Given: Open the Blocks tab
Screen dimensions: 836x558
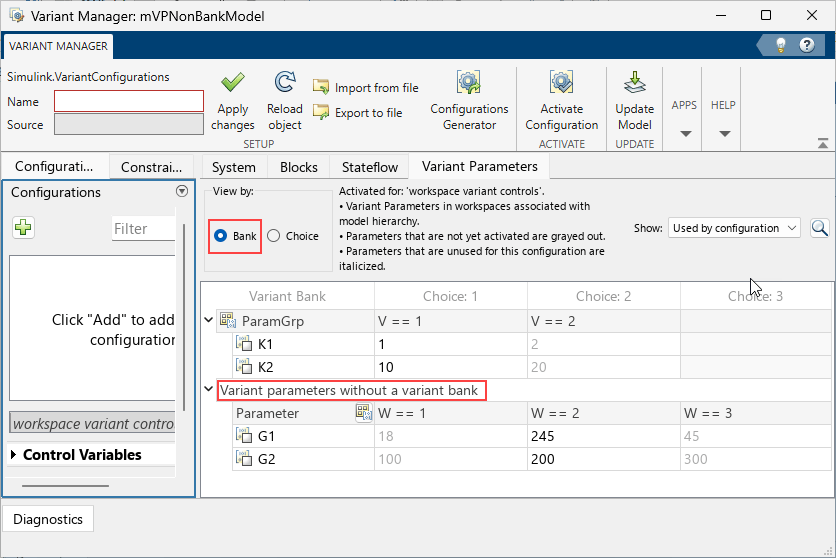Looking at the screenshot, I should coord(299,167).
